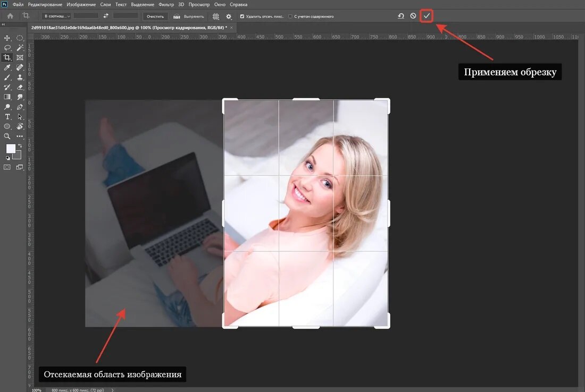Select the Eraser tool
The width and height of the screenshot is (585, 392).
20,87
